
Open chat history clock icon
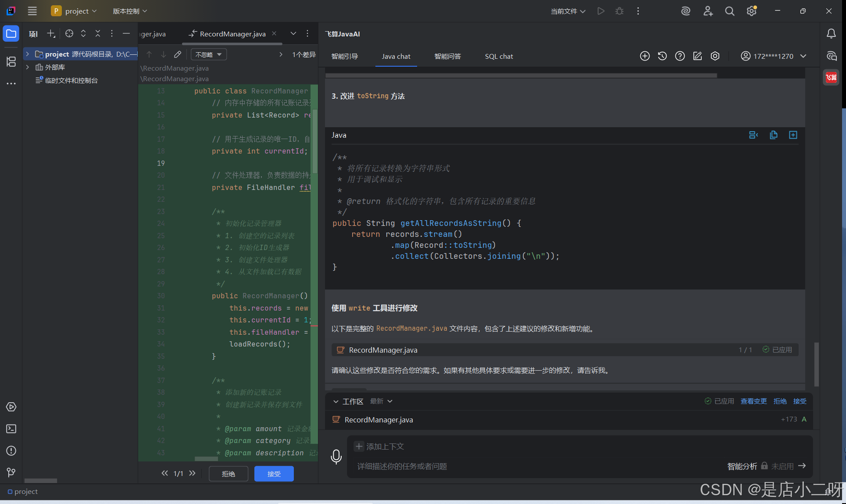pos(662,56)
